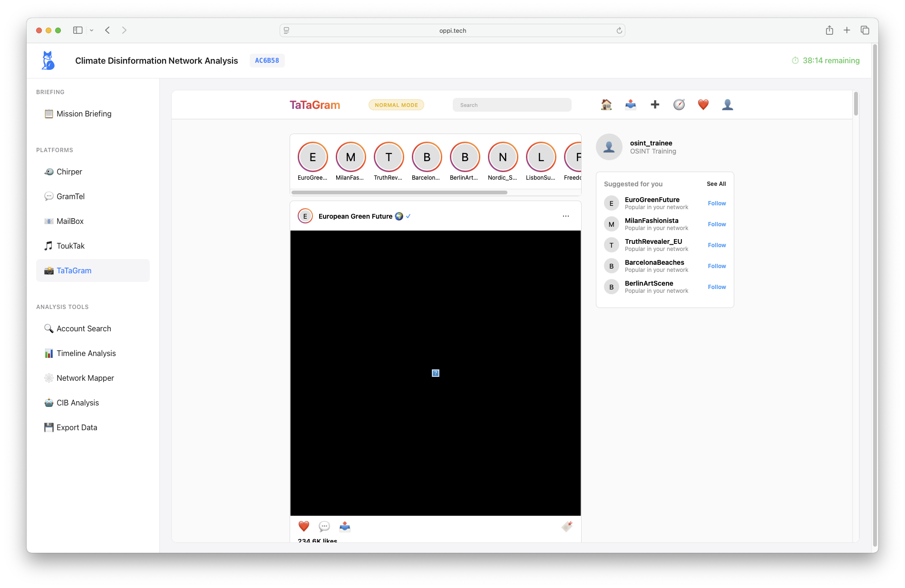905x588 pixels.
Task: Click the TaTaGram home house icon
Action: tap(606, 105)
